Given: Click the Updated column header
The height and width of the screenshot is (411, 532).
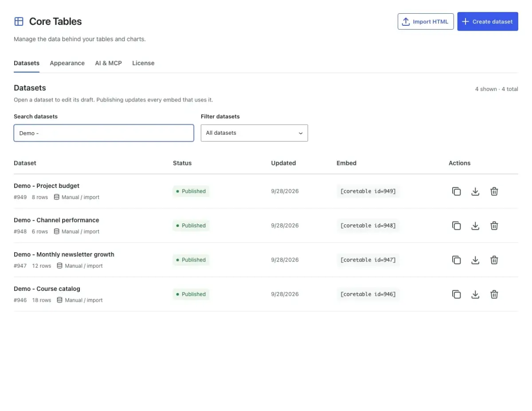Looking at the screenshot, I should click(x=283, y=163).
